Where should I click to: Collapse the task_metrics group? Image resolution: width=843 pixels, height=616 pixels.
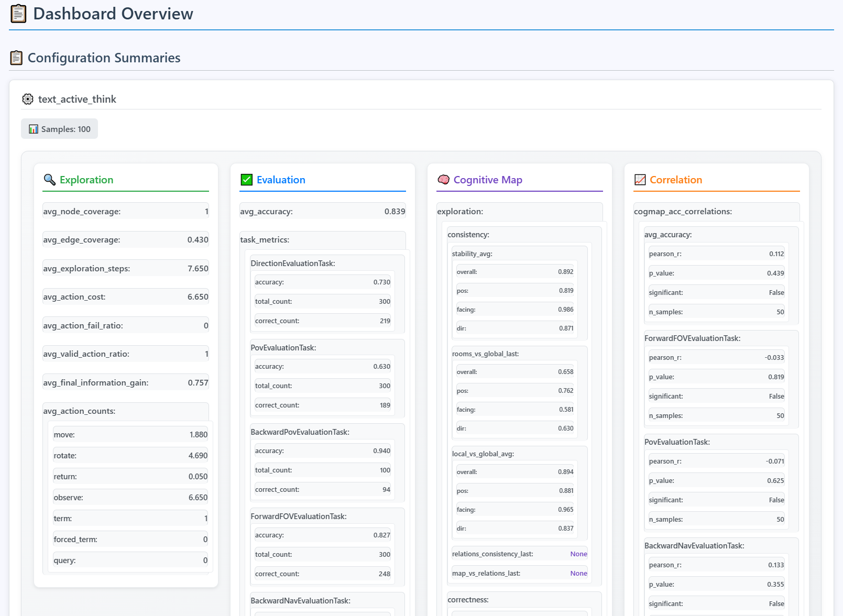(x=265, y=240)
